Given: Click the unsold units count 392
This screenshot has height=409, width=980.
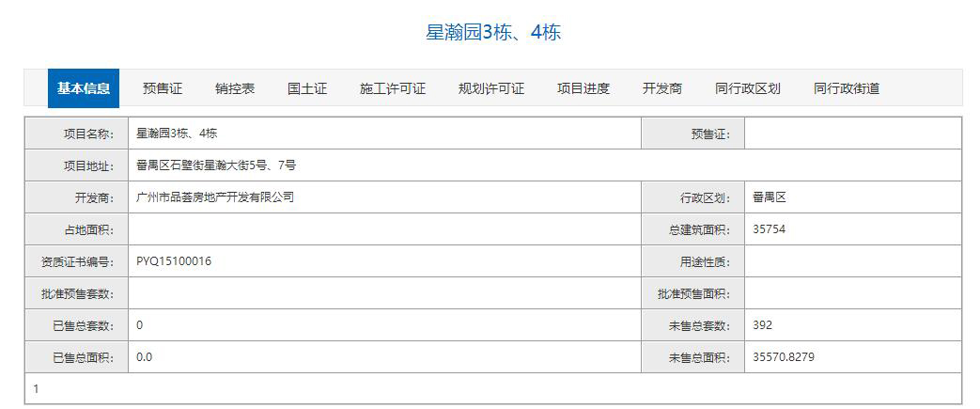Looking at the screenshot, I should click(x=763, y=325).
